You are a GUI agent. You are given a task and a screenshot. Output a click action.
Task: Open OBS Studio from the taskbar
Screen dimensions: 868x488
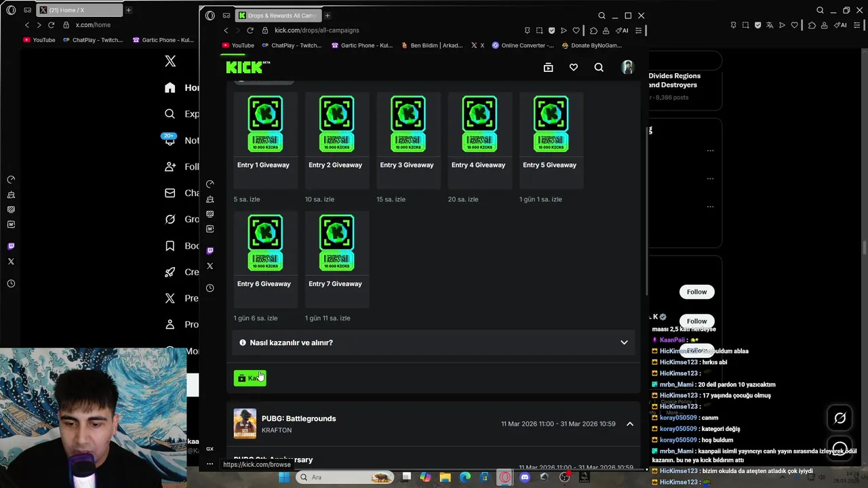point(564,477)
